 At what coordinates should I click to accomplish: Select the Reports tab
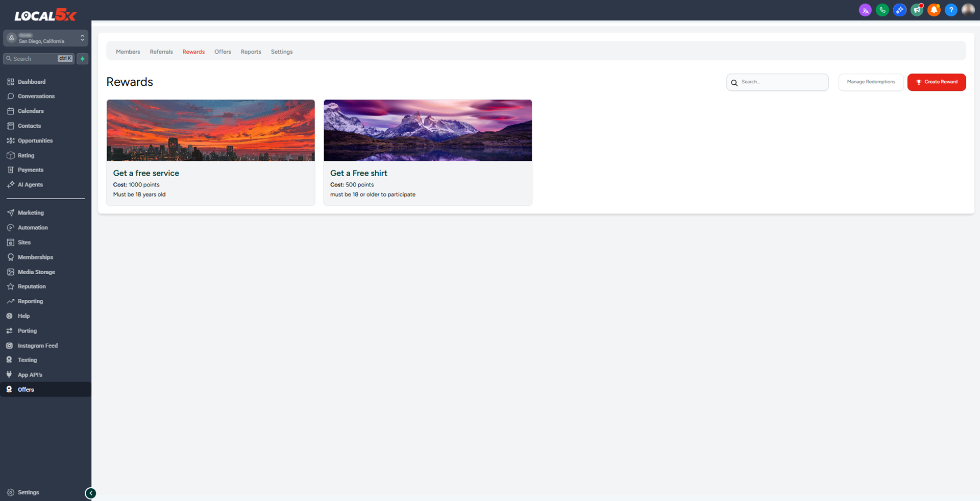pos(251,52)
